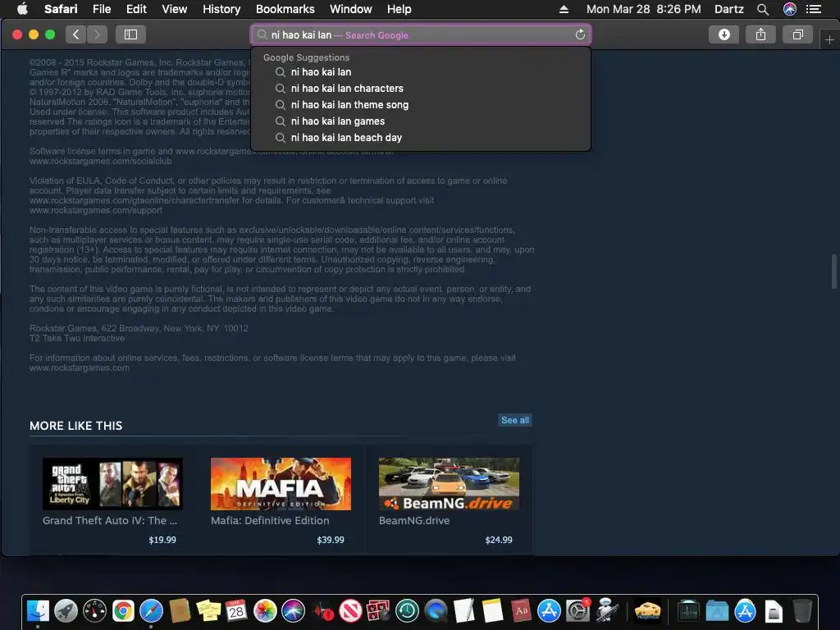840x630 pixels.
Task: Click the date and time in menu bar
Action: 643,9
